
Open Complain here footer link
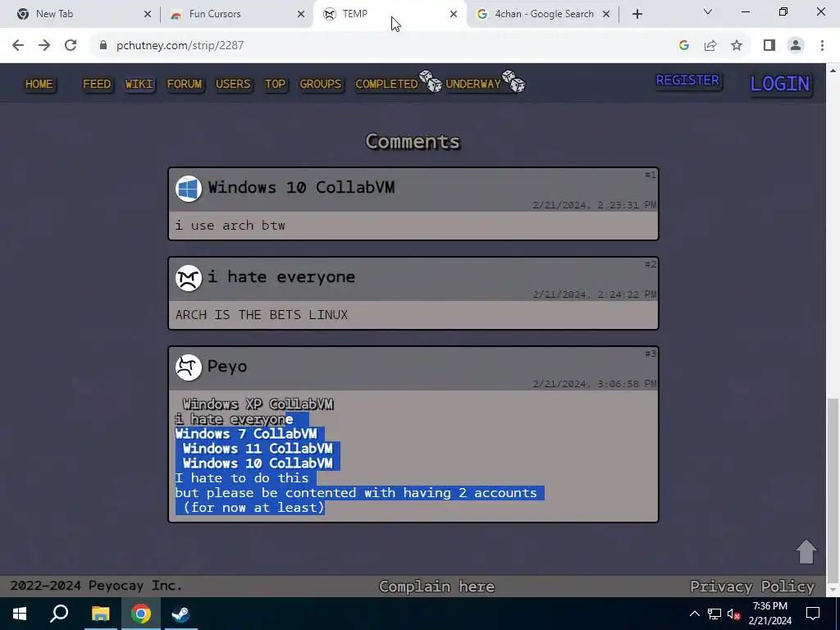click(x=436, y=587)
